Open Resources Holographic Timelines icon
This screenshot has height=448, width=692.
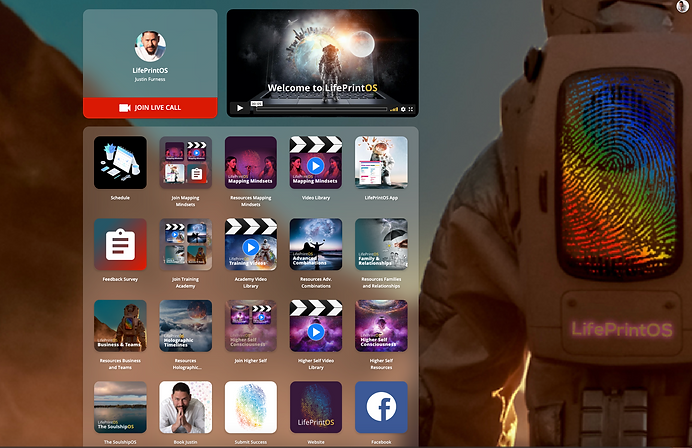[x=185, y=326]
